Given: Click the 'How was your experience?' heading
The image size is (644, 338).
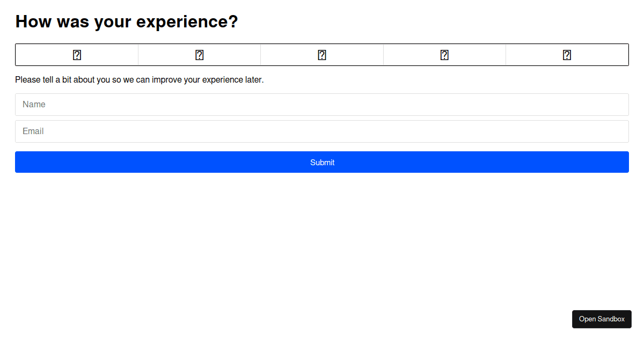Looking at the screenshot, I should pyautogui.click(x=127, y=22).
